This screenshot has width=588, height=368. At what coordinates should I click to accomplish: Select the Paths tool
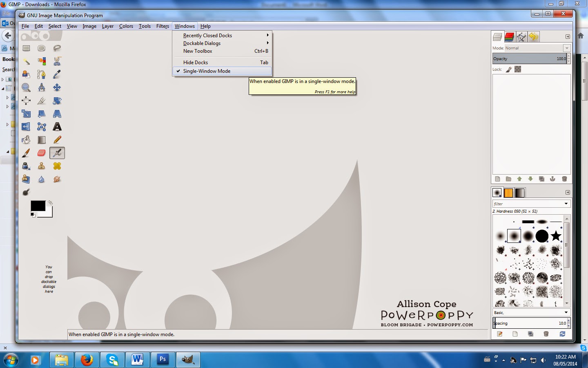tap(42, 74)
